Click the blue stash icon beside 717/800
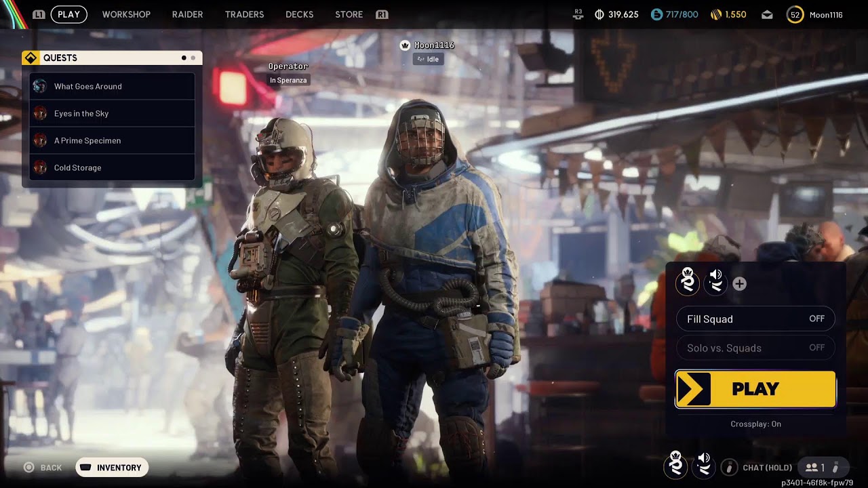 pos(656,14)
